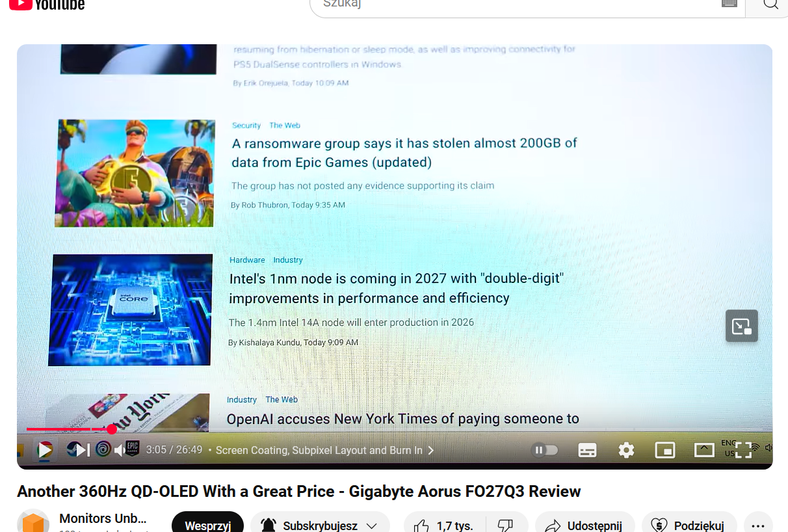Click the 3:05 / 26:49 time display
This screenshot has height=532, width=788.
click(x=174, y=450)
